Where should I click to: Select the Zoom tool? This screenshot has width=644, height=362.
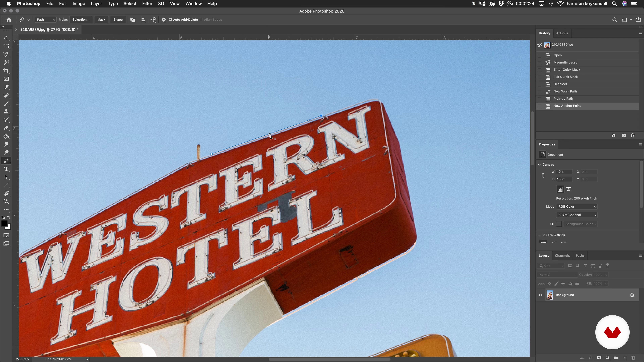tap(6, 202)
